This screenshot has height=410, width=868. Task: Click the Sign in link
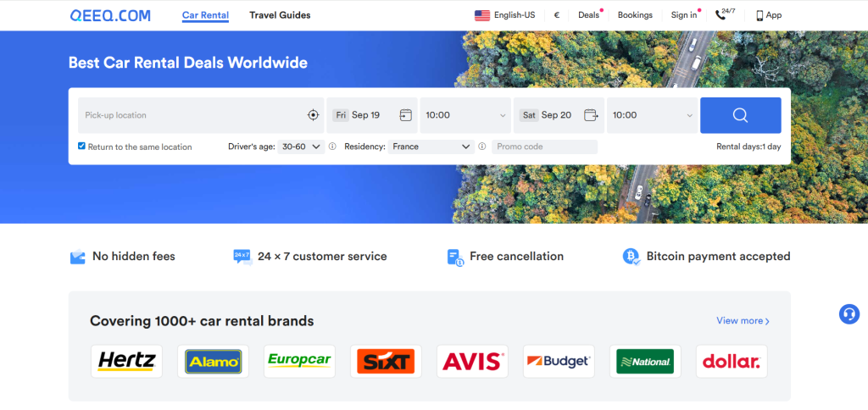[684, 15]
